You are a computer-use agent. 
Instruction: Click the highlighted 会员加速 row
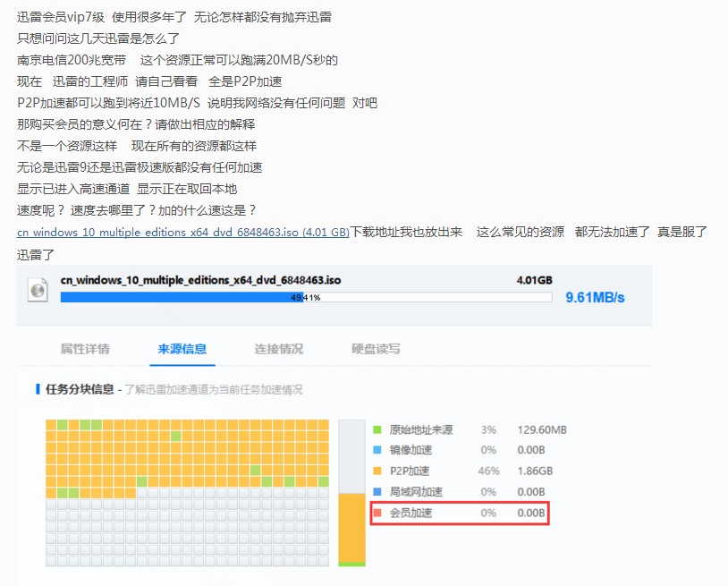pos(459,513)
